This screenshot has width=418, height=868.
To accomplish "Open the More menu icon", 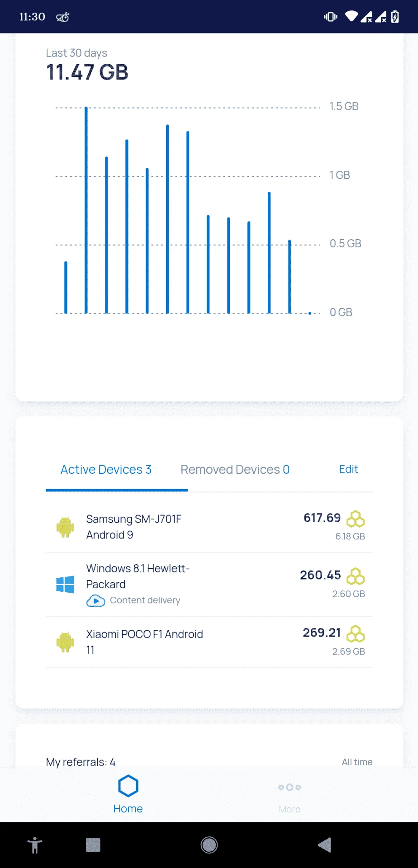I will (x=290, y=787).
